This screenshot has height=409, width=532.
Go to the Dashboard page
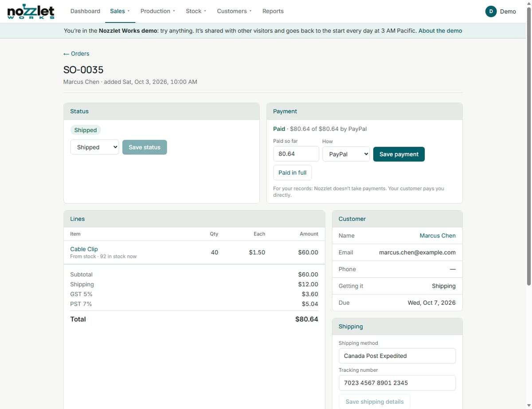85,11
